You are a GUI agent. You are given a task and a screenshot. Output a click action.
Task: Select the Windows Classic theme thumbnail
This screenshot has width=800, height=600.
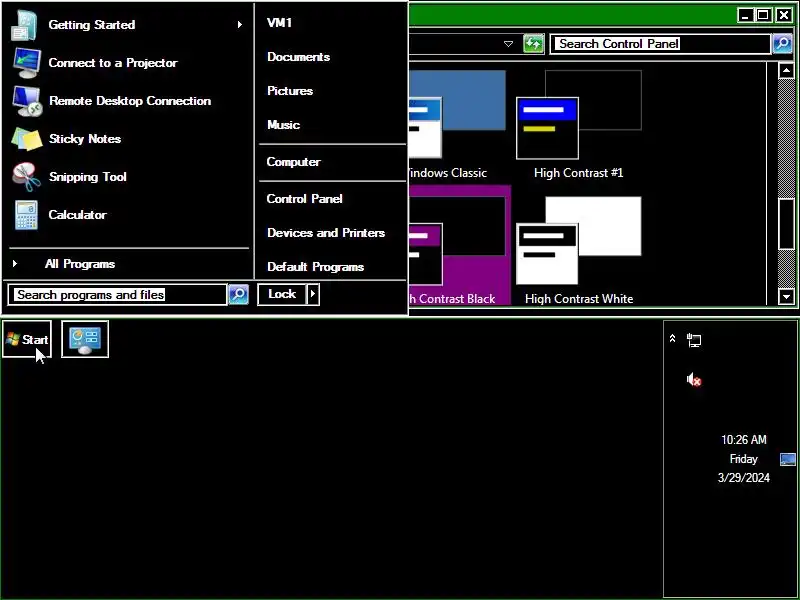click(457, 115)
